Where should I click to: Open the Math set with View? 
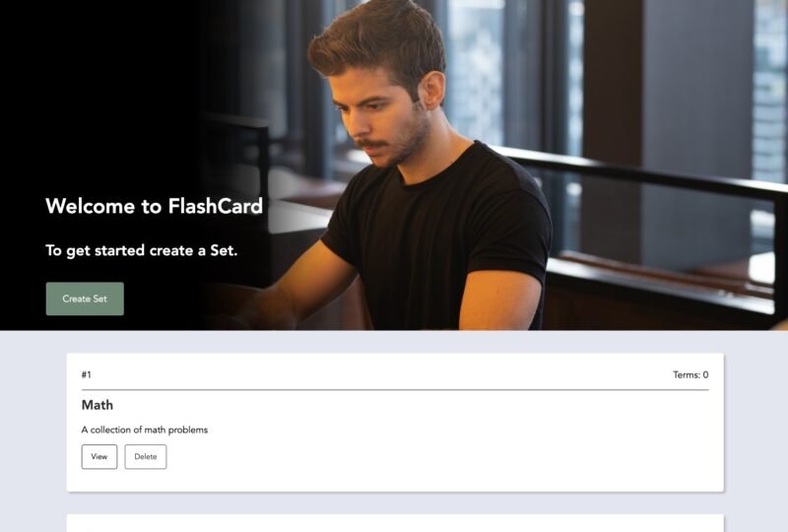point(99,456)
